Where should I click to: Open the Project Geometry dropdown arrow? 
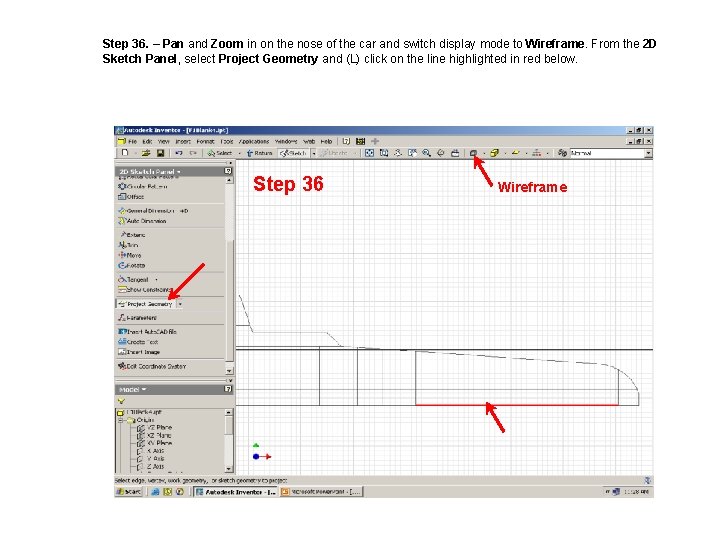pos(180,304)
